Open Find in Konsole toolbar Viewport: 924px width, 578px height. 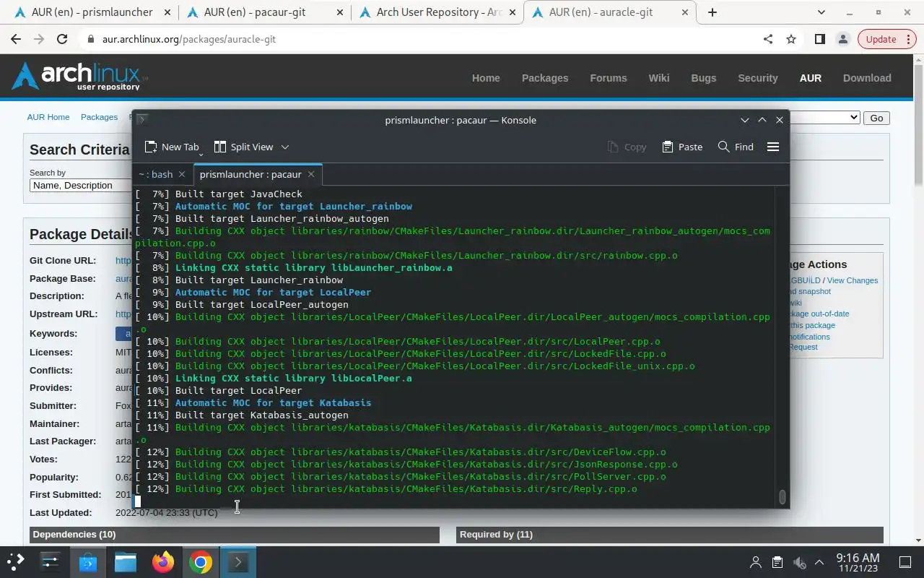(736, 147)
